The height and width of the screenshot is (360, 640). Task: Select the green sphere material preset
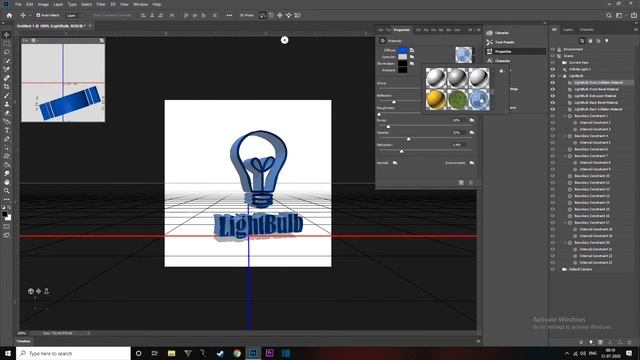(x=457, y=99)
